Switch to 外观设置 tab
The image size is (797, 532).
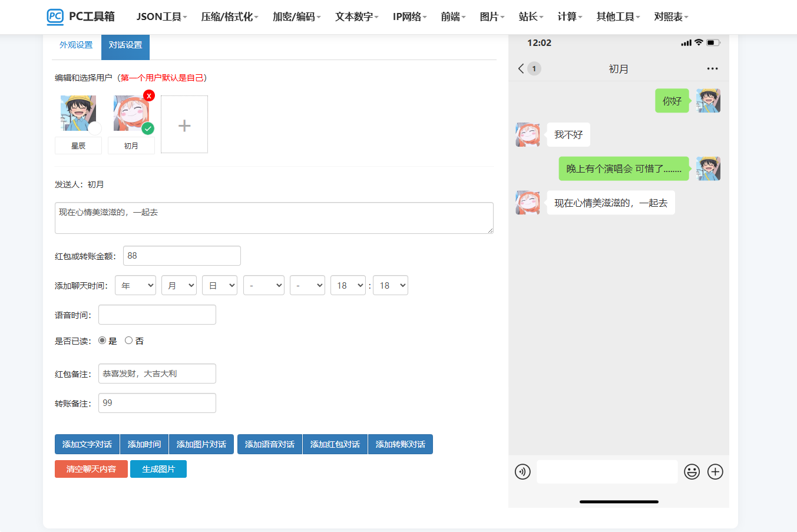coord(76,45)
